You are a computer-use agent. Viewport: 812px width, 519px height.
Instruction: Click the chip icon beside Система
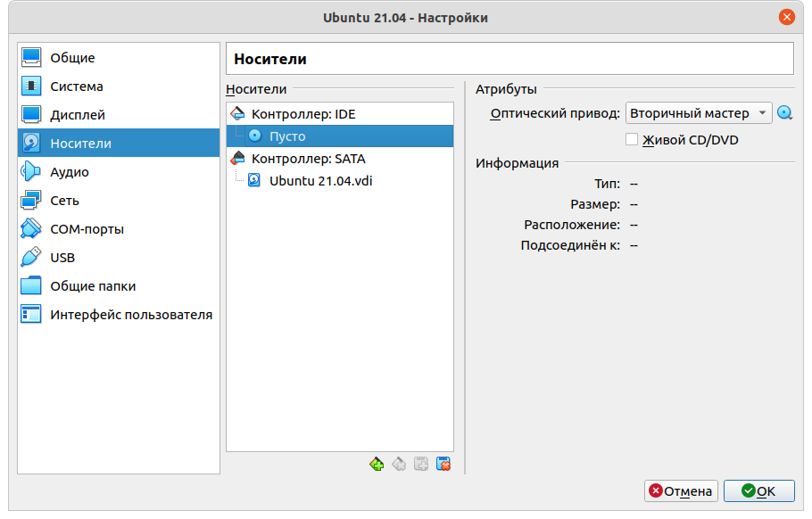[31, 86]
